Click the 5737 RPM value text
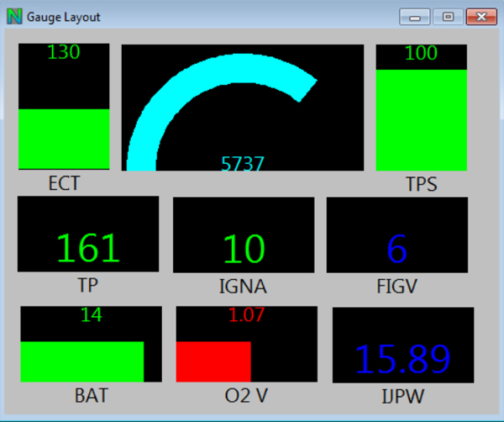504x422 pixels. point(242,164)
